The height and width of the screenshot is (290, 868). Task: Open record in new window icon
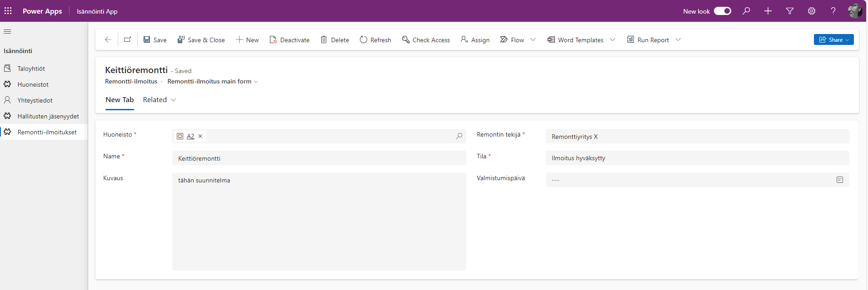pos(128,39)
